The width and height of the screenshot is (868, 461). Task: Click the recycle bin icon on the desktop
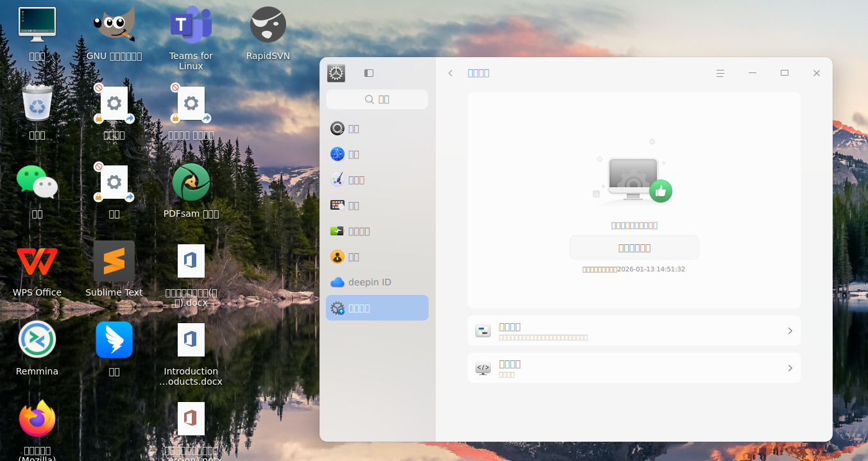(37, 103)
